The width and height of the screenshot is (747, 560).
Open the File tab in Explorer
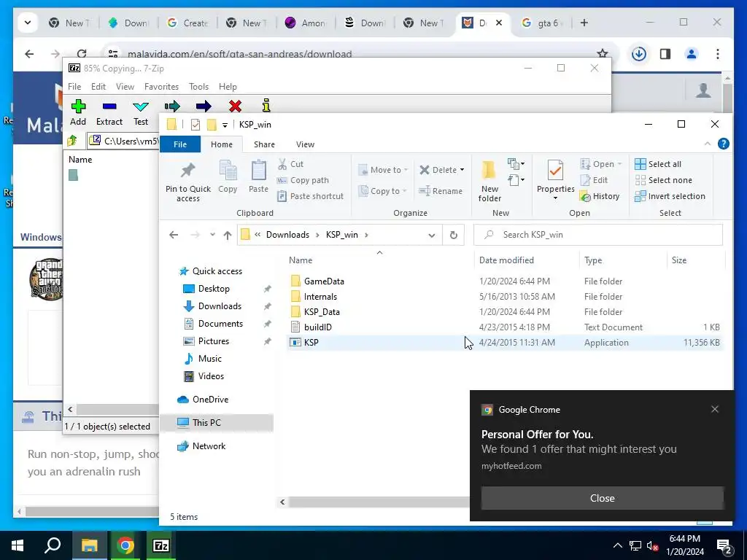tap(180, 144)
